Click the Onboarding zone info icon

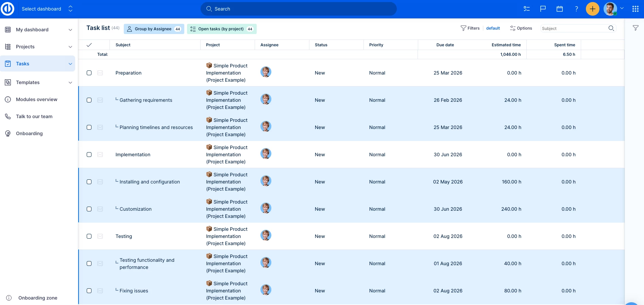(x=9, y=298)
